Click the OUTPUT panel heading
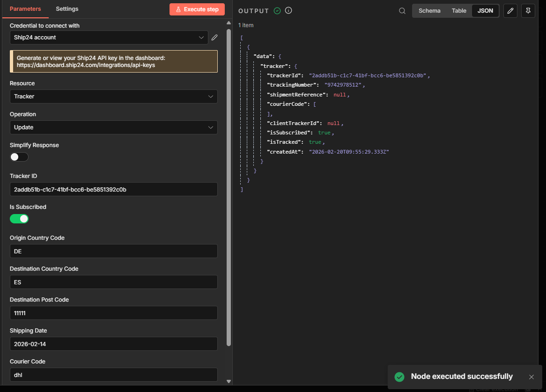The image size is (546, 392). click(x=253, y=11)
